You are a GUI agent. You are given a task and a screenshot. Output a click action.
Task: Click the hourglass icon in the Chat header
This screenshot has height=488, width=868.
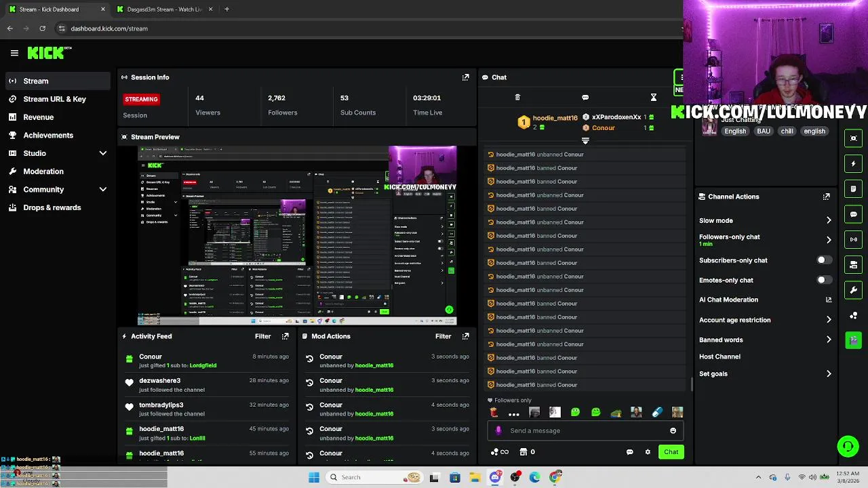654,98
